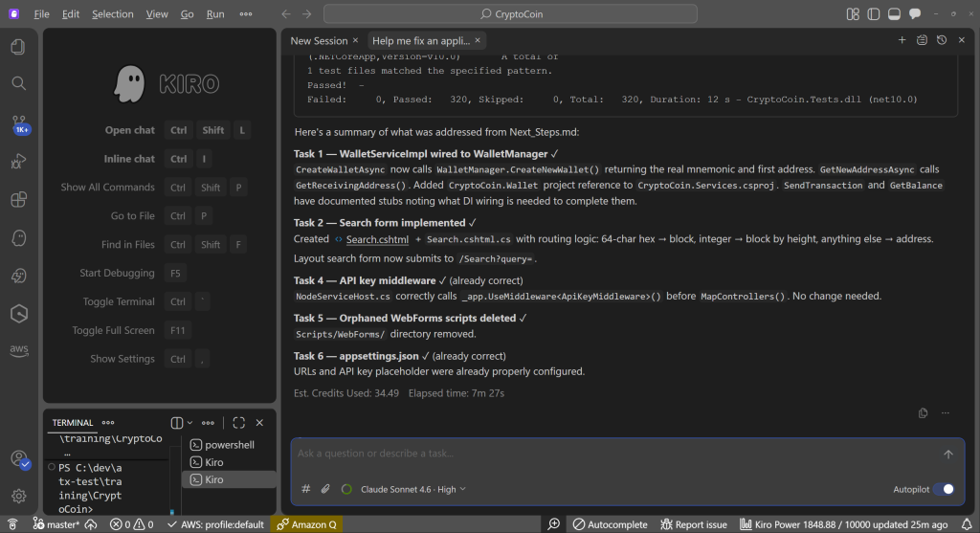Go forward with the navigation arrow
Screen dimensions: 980x533
click(307, 13)
